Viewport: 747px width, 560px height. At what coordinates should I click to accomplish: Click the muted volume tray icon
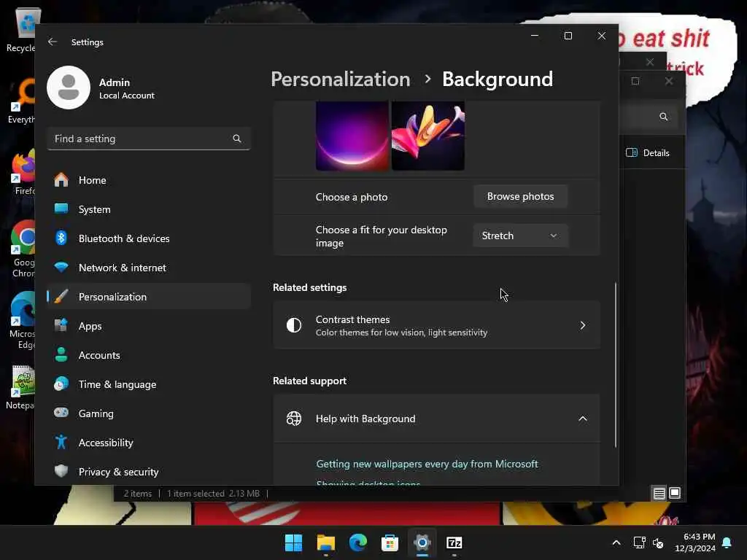pyautogui.click(x=659, y=542)
